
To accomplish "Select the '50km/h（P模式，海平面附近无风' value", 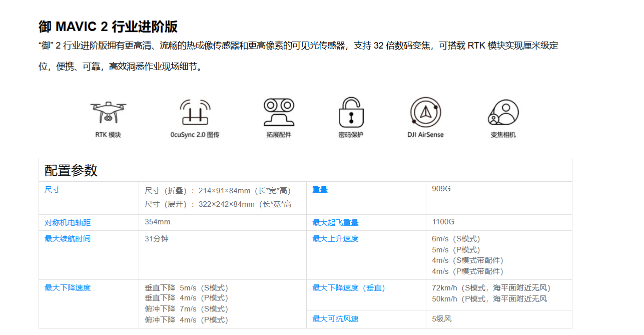I will (489, 299).
